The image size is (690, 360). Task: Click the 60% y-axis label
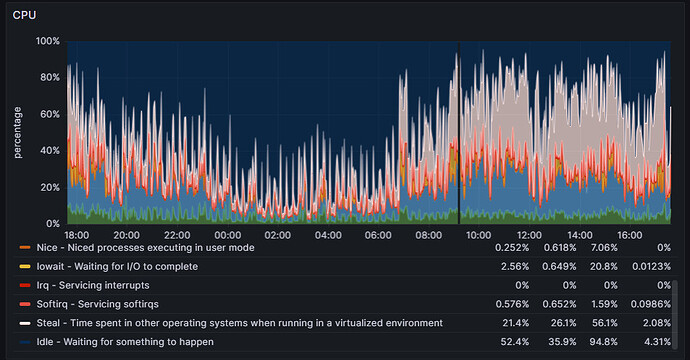(50, 114)
